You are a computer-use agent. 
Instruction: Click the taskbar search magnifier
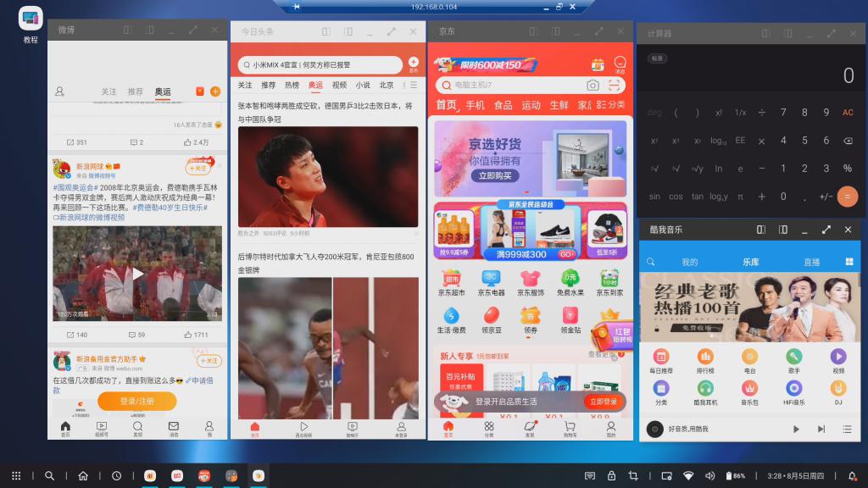[x=49, y=476]
